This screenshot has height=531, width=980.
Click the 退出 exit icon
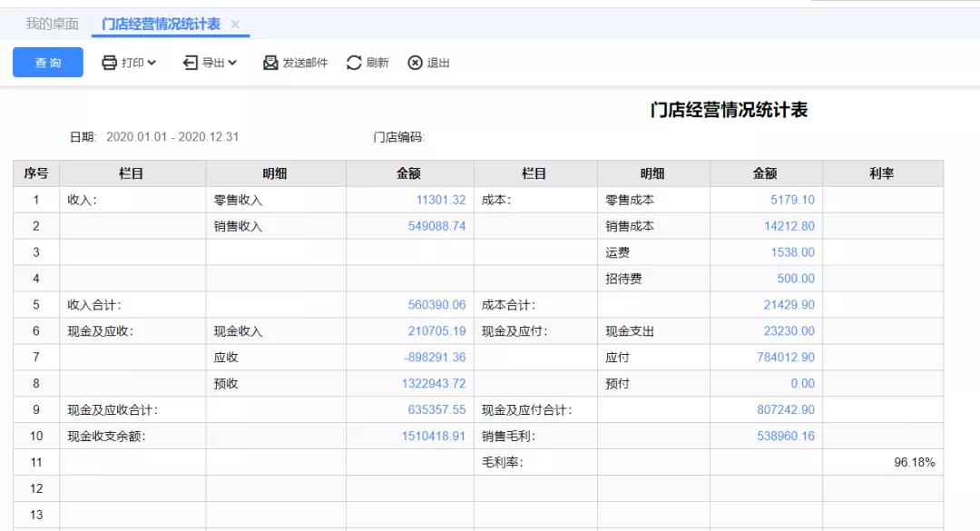click(415, 63)
